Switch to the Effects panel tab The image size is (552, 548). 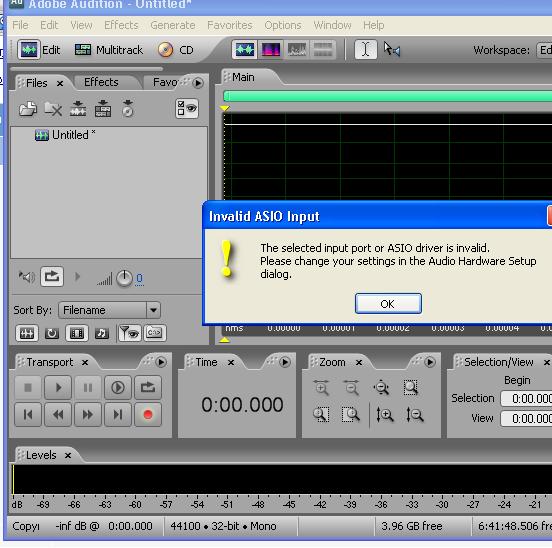pyautogui.click(x=101, y=82)
